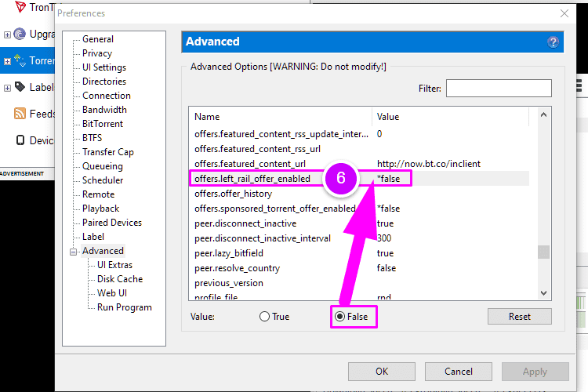
Task: Select the True radio button
Action: tap(264, 317)
